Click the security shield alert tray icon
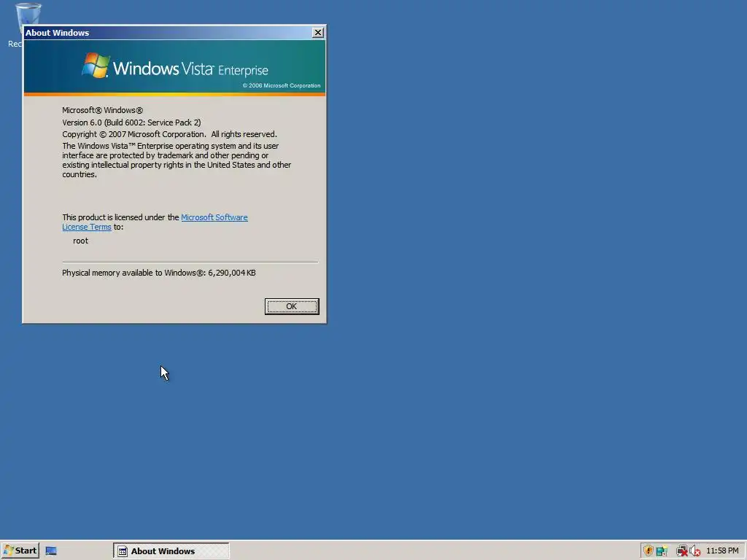The width and height of the screenshot is (747, 560). pyautogui.click(x=648, y=551)
